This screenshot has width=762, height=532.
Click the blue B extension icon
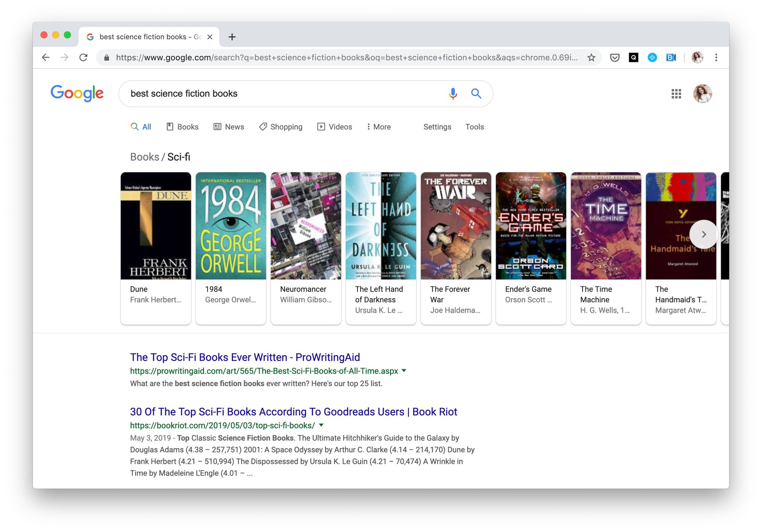click(671, 58)
